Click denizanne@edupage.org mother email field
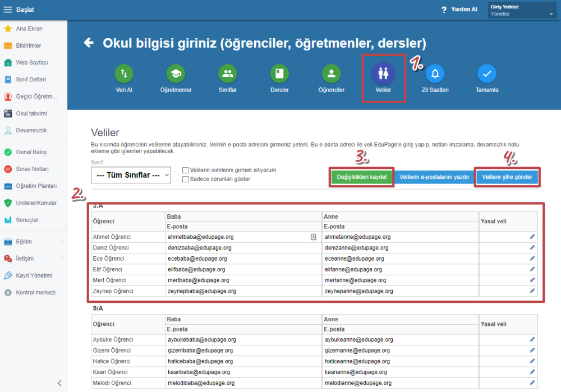Image resolution: width=561 pixels, height=392 pixels. [x=400, y=247]
